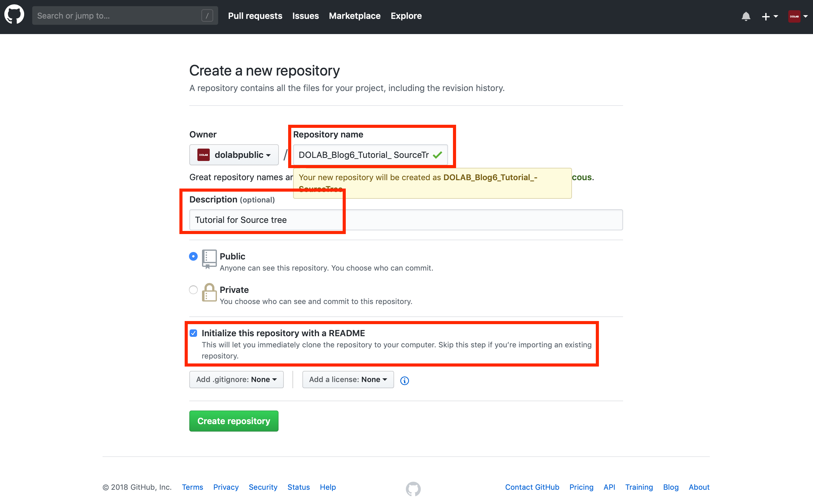This screenshot has height=504, width=813.
Task: Click the Private repository lock icon
Action: (209, 292)
